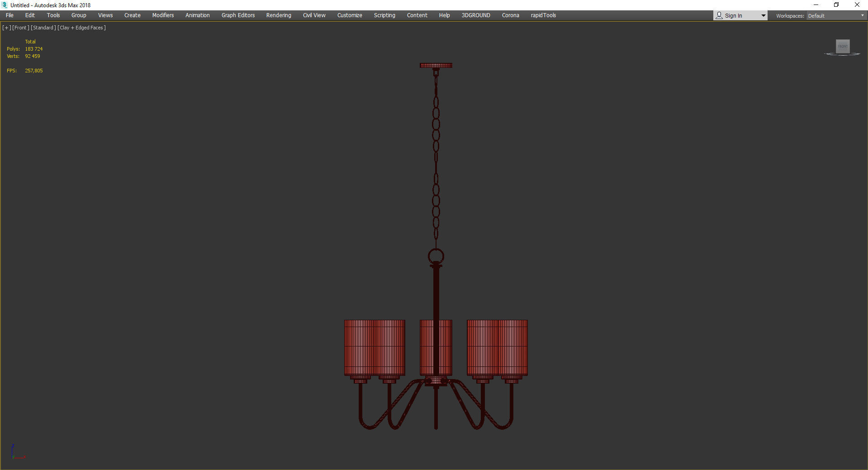This screenshot has width=868, height=470.
Task: Open the Customize menu
Action: [350, 15]
